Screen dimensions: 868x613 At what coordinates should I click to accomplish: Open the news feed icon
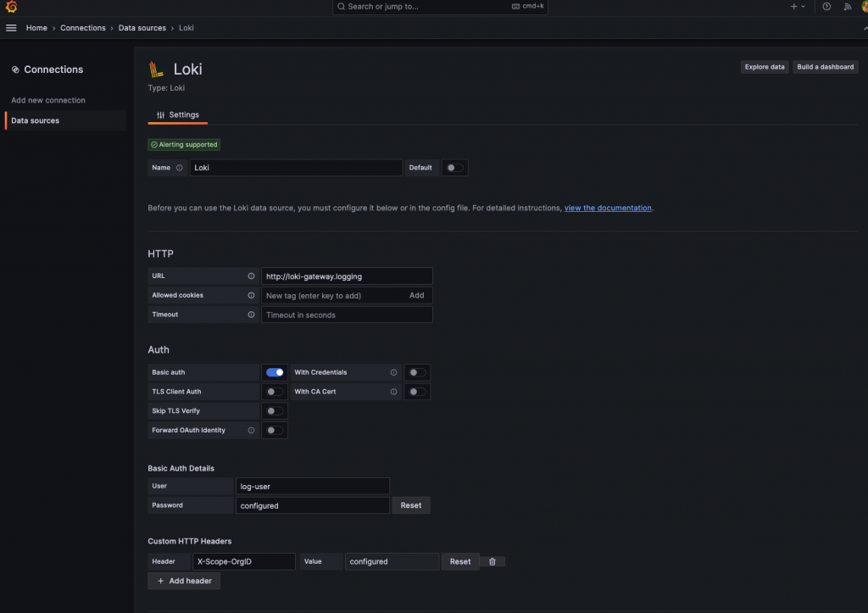click(848, 7)
